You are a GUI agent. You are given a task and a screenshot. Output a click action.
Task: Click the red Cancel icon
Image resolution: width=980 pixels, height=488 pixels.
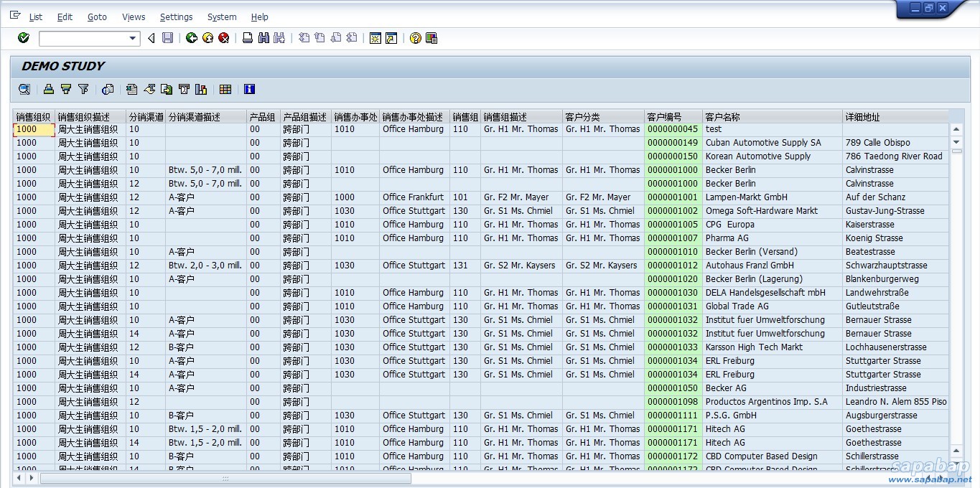[224, 38]
